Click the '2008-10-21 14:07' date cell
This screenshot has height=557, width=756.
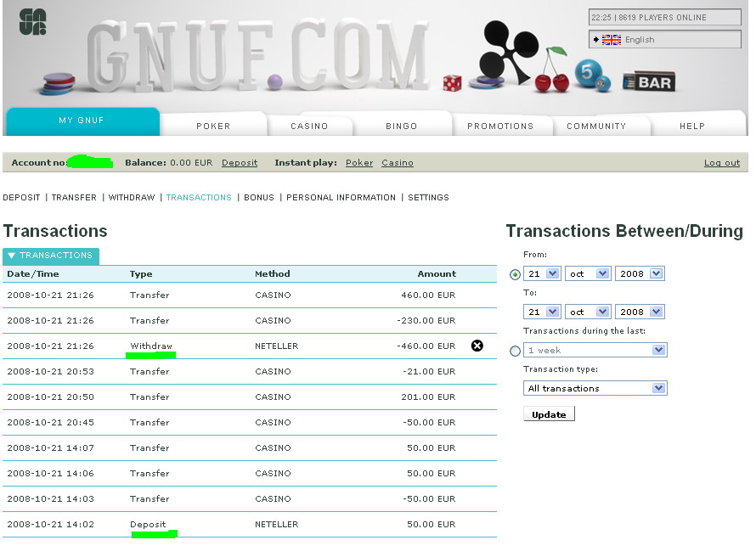[x=51, y=448]
